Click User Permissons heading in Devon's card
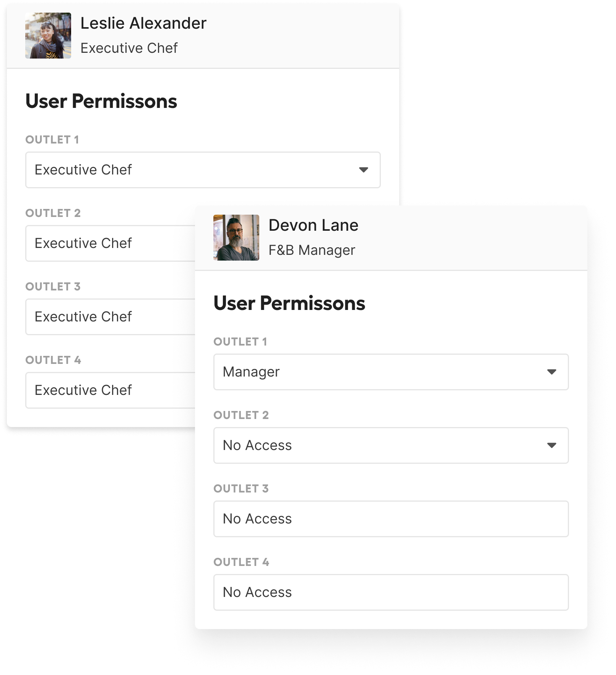This screenshot has width=616, height=675. tap(289, 303)
